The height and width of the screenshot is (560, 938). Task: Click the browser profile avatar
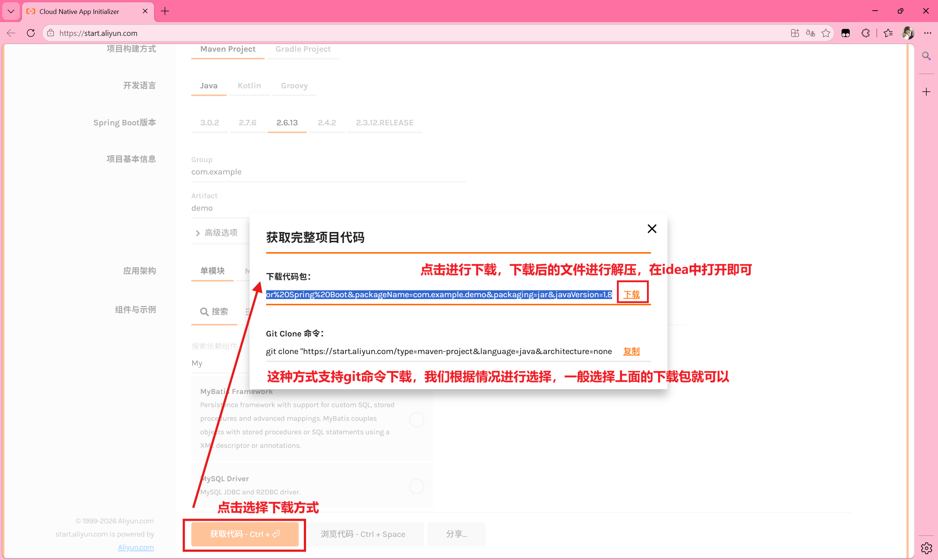(x=908, y=33)
